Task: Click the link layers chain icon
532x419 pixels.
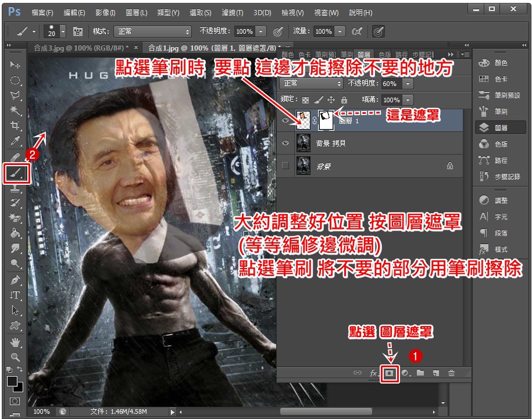Action: [x=357, y=373]
